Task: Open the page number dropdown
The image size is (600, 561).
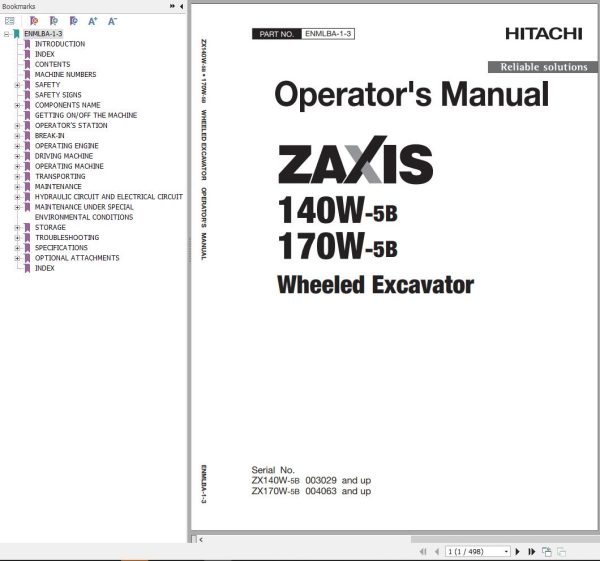Action: point(506,551)
